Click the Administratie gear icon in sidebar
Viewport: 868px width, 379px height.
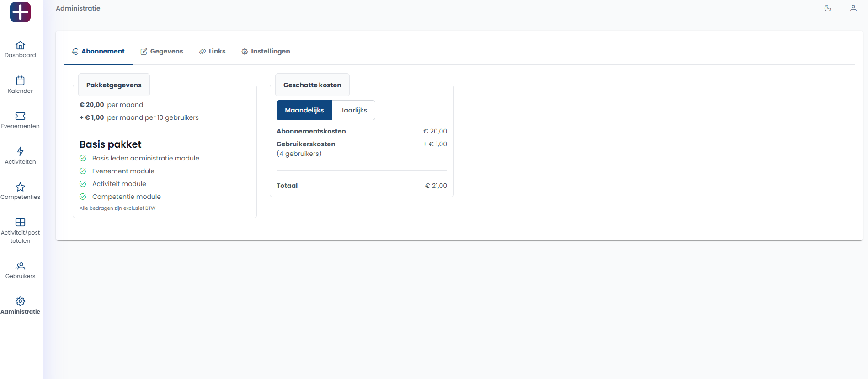pyautogui.click(x=20, y=301)
